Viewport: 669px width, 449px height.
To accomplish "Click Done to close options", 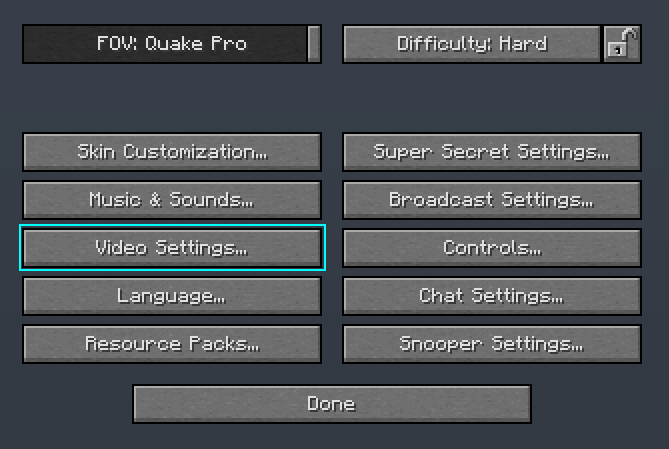I will pos(332,404).
